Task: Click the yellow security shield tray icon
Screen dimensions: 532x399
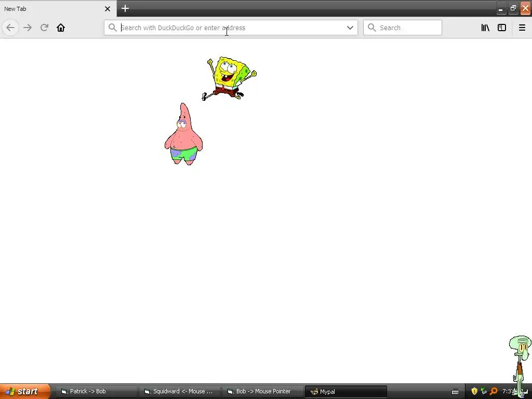Action: (x=474, y=391)
